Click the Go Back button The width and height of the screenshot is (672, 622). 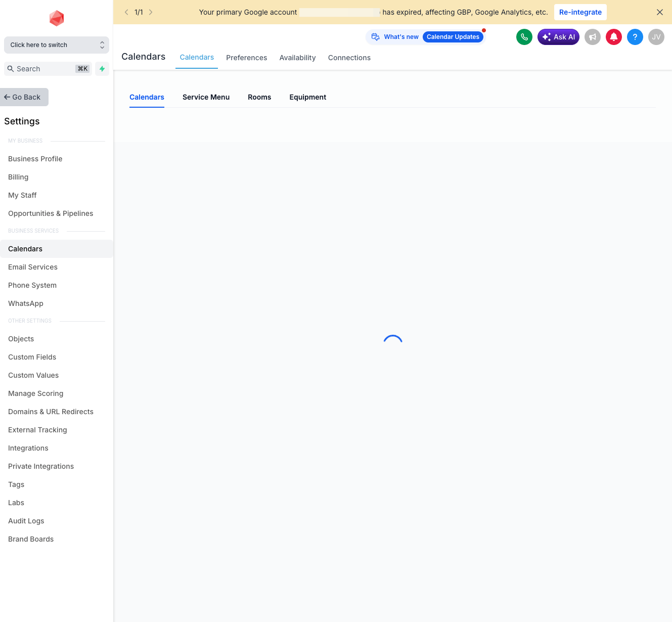click(x=24, y=97)
